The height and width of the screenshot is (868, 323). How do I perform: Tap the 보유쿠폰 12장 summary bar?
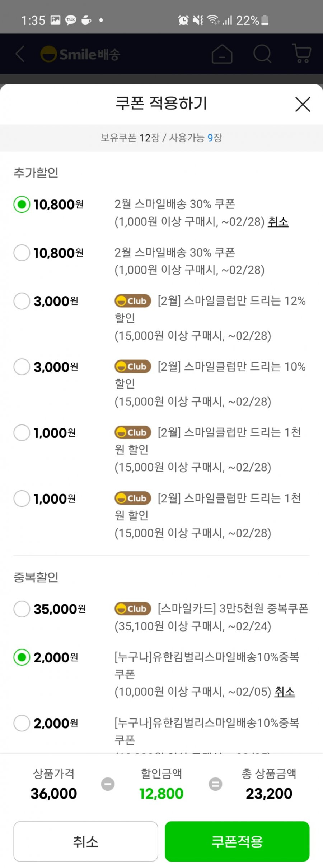161,138
